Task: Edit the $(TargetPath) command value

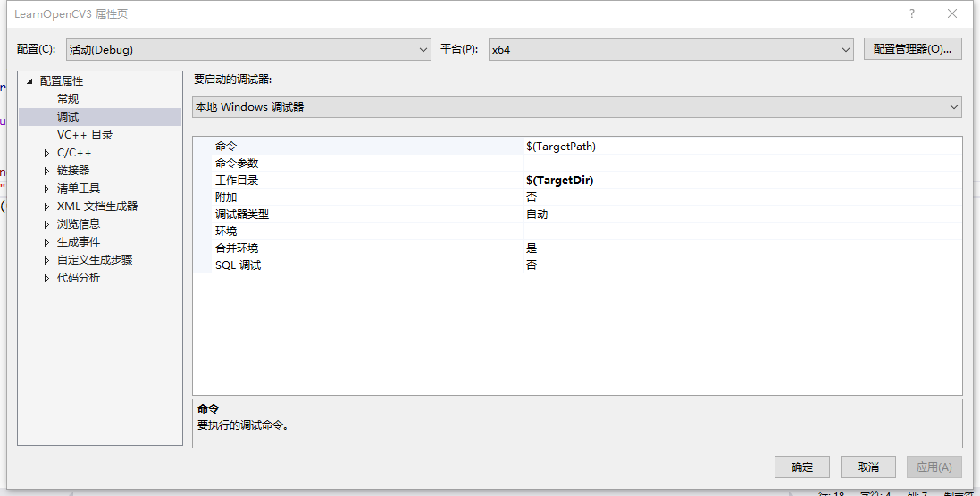Action: tap(742, 146)
